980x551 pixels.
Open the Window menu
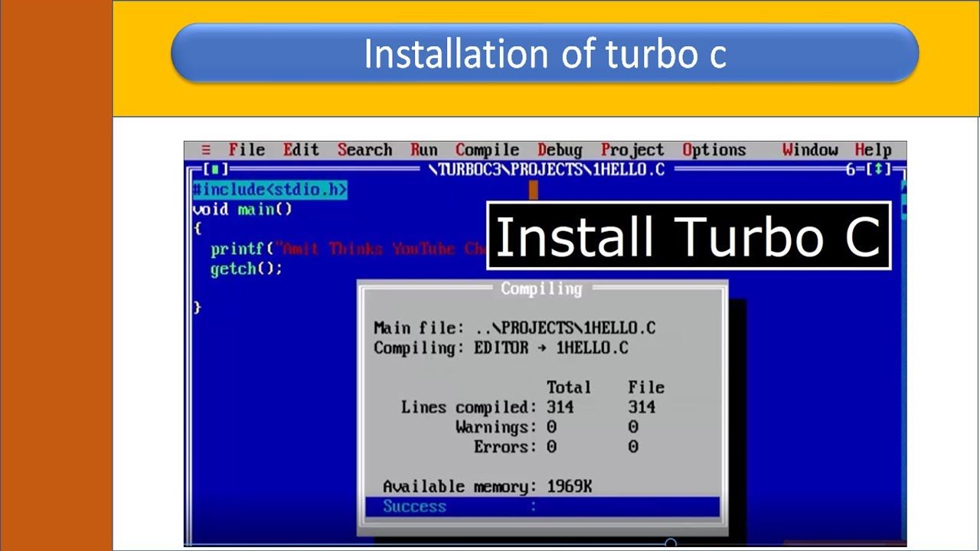pos(810,150)
